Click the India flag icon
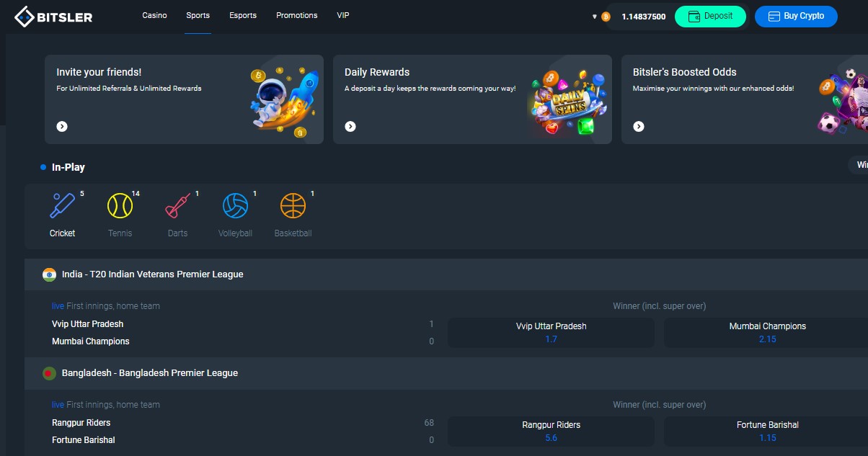 coord(49,274)
